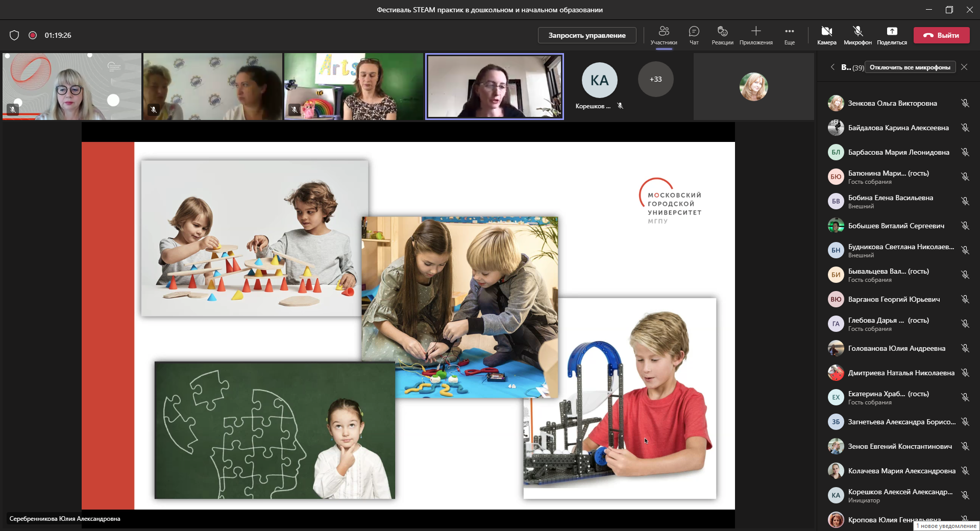This screenshot has width=980, height=531.
Task: Close the participants side panel
Action: point(964,67)
